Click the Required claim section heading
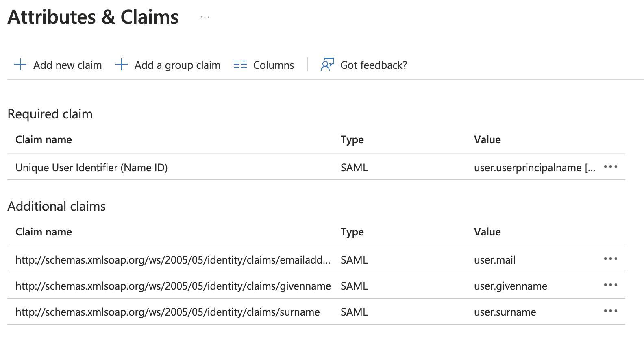The height and width of the screenshot is (340, 644). (50, 114)
